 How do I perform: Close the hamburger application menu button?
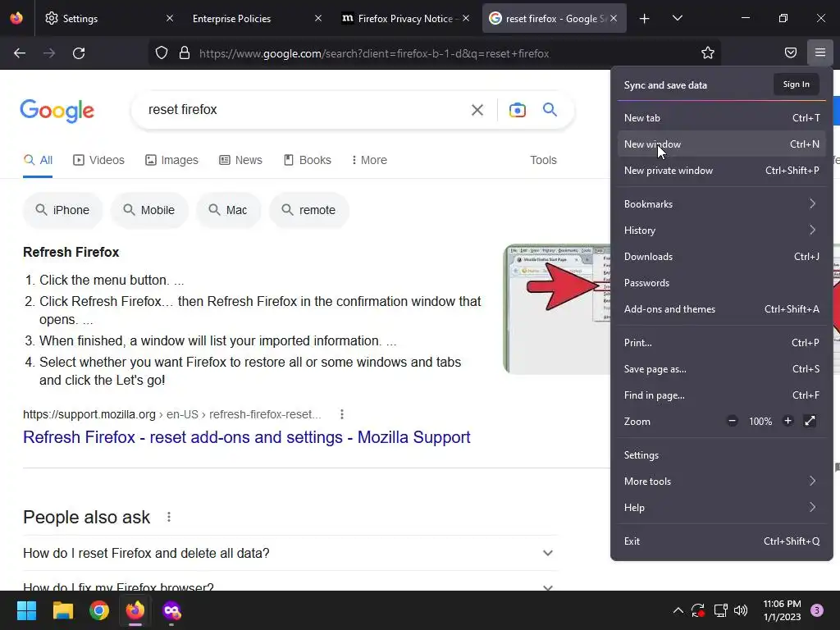(820, 52)
